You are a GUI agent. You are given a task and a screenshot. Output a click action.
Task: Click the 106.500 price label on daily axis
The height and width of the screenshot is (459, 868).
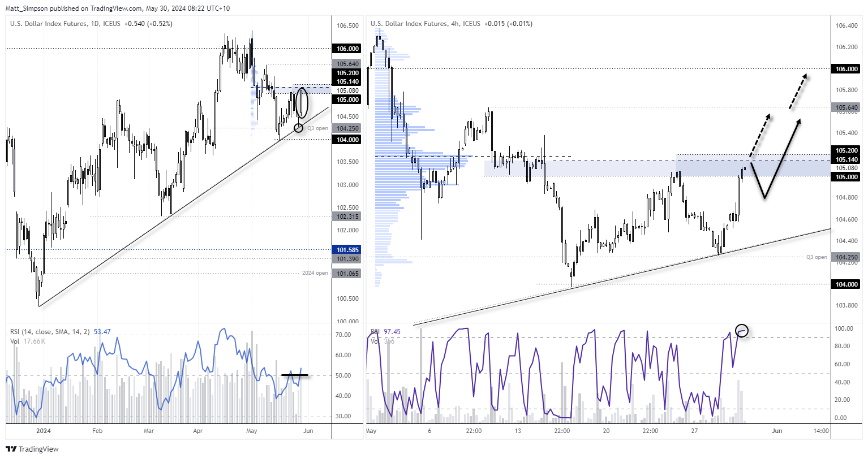(x=347, y=26)
